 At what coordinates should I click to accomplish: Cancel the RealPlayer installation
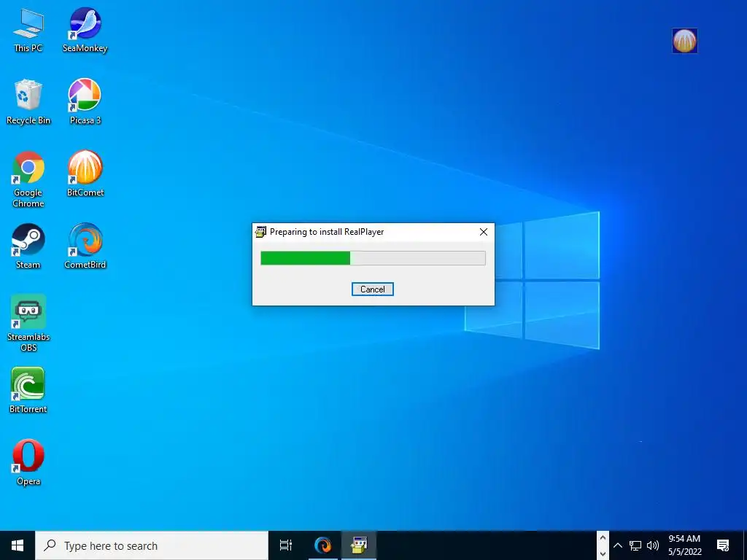coord(373,289)
